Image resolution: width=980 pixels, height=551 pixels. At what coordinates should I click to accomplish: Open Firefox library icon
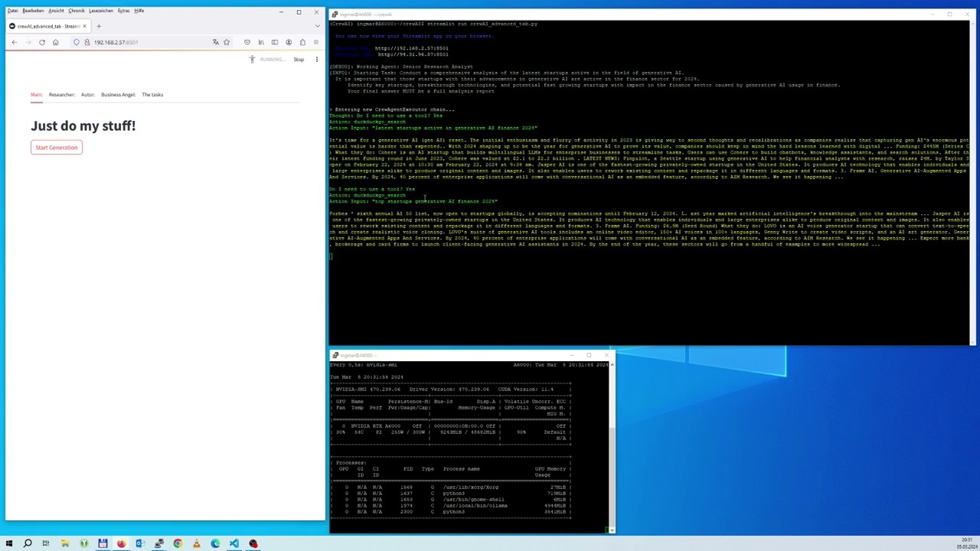point(261,42)
